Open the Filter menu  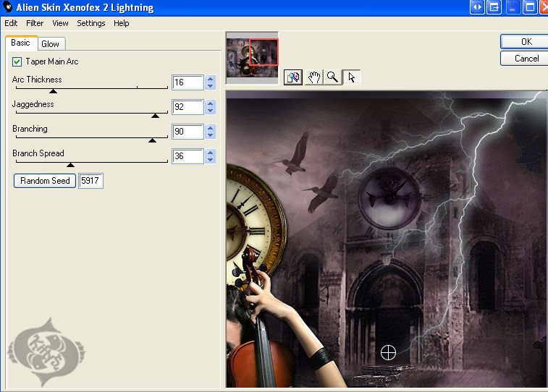coord(35,23)
